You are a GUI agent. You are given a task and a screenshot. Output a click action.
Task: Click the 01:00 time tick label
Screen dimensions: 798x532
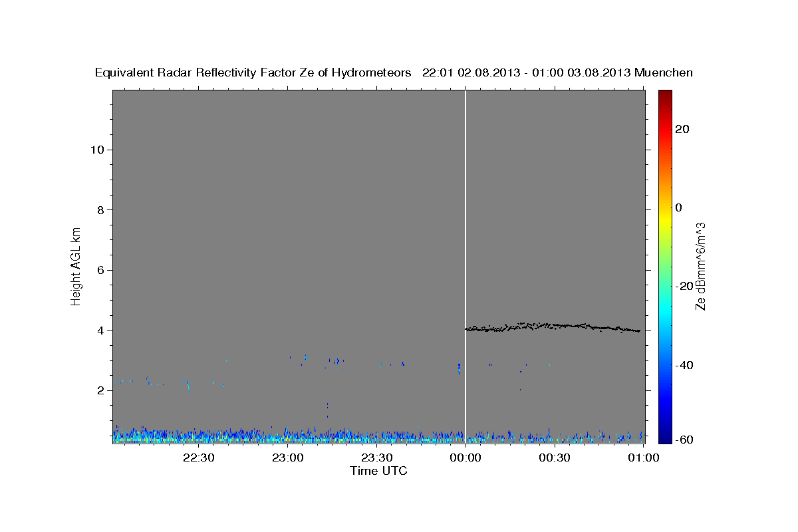click(x=643, y=458)
